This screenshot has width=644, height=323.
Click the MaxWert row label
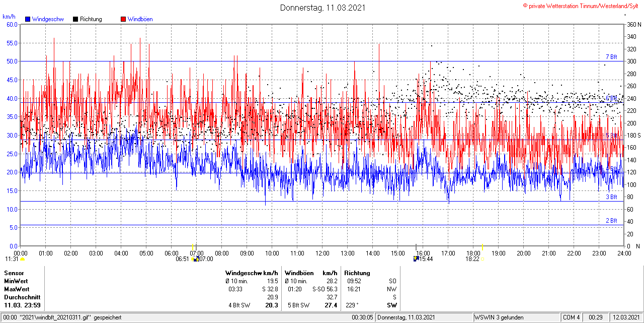17,289
